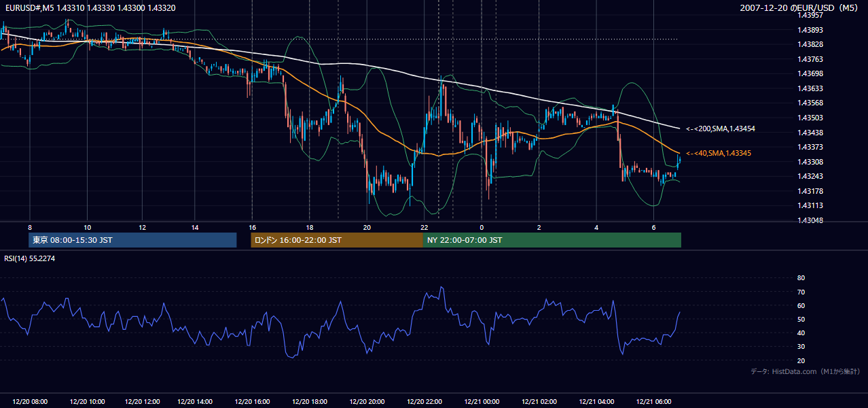The height and width of the screenshot is (408, 868).
Task: Click hour tick 12 under price chart
Action: pos(142,227)
